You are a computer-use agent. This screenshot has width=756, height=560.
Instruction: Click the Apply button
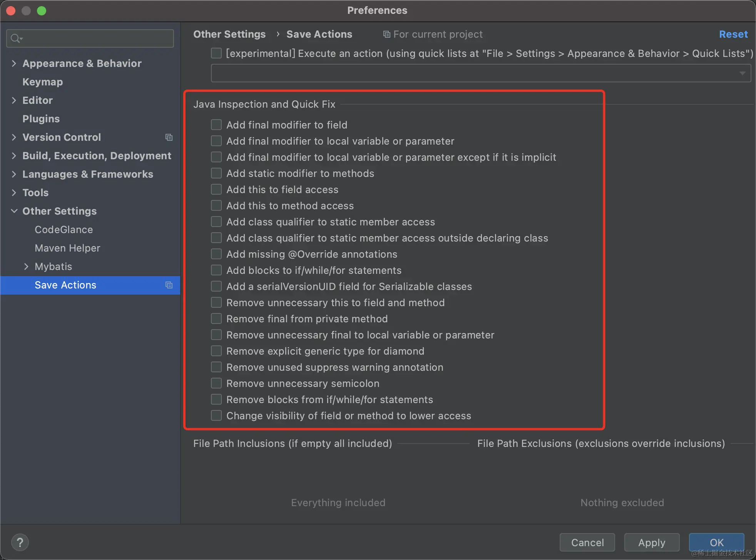[x=651, y=542]
